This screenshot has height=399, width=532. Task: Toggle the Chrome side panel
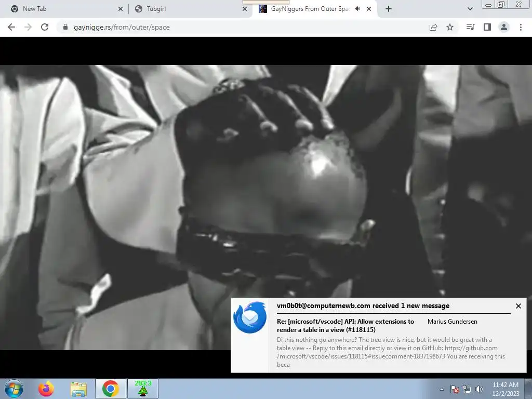pyautogui.click(x=487, y=27)
